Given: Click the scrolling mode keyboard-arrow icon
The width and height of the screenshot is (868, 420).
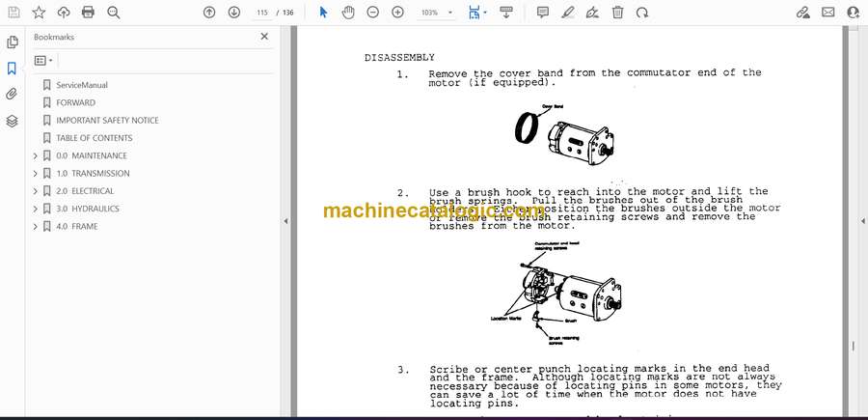Looking at the screenshot, I should coord(506,13).
